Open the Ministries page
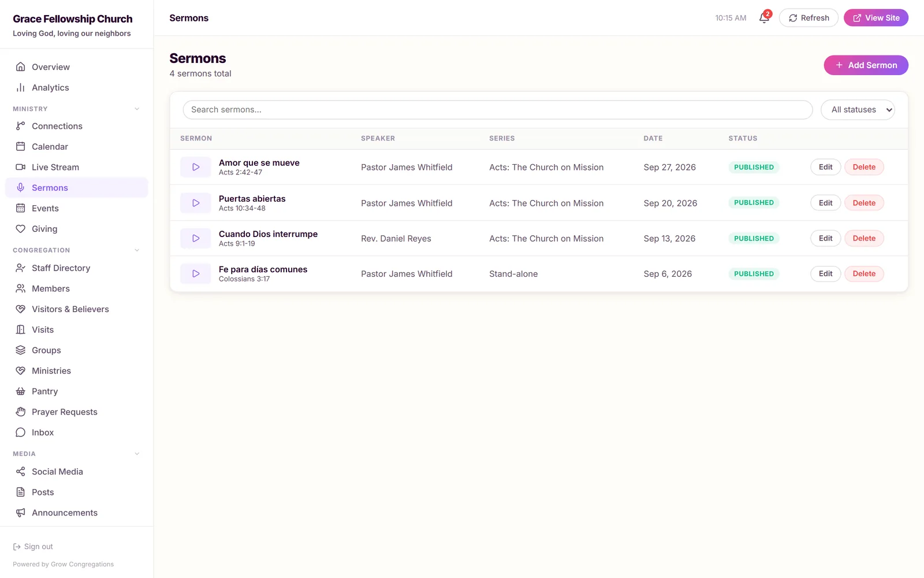 tap(77, 371)
